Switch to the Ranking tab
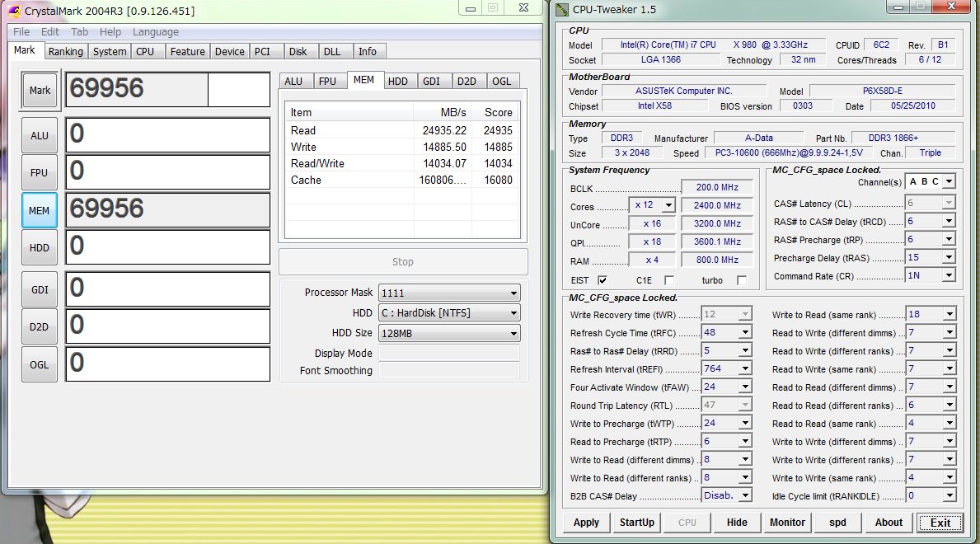The image size is (980, 544). 65,51
